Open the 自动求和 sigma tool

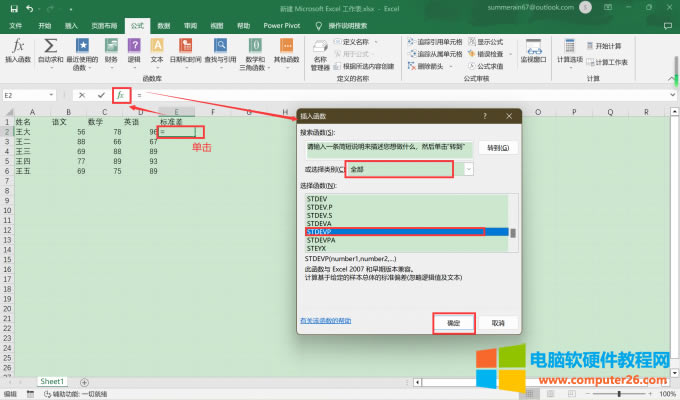click(50, 50)
